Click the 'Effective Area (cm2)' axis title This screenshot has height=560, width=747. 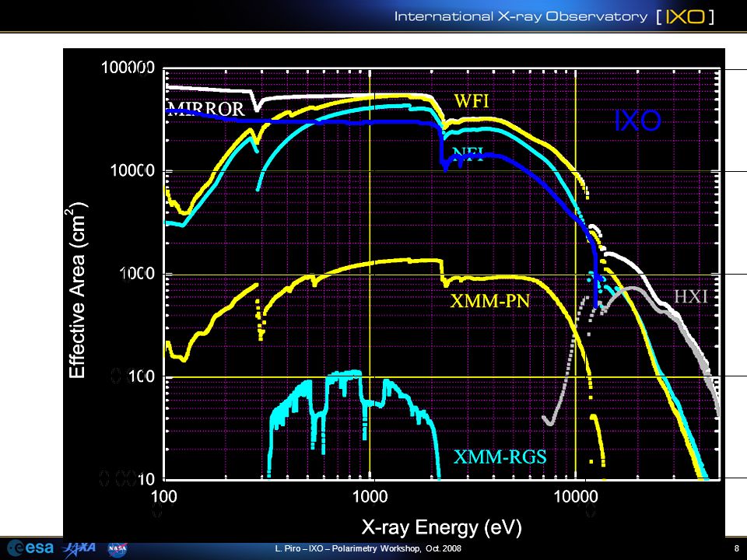coord(76,290)
